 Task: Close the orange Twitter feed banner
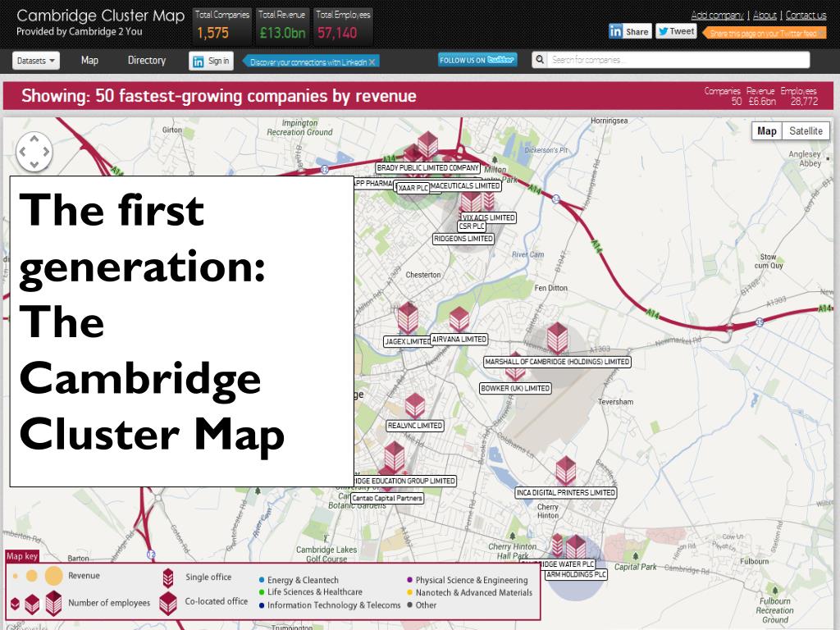[821, 33]
